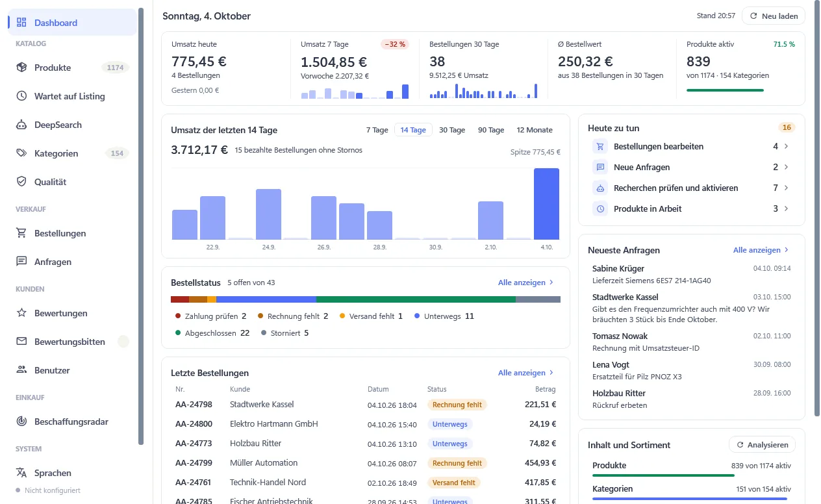Click the clock icon beside Produkte in Arbeit
The height and width of the screenshot is (504, 821).
point(600,209)
